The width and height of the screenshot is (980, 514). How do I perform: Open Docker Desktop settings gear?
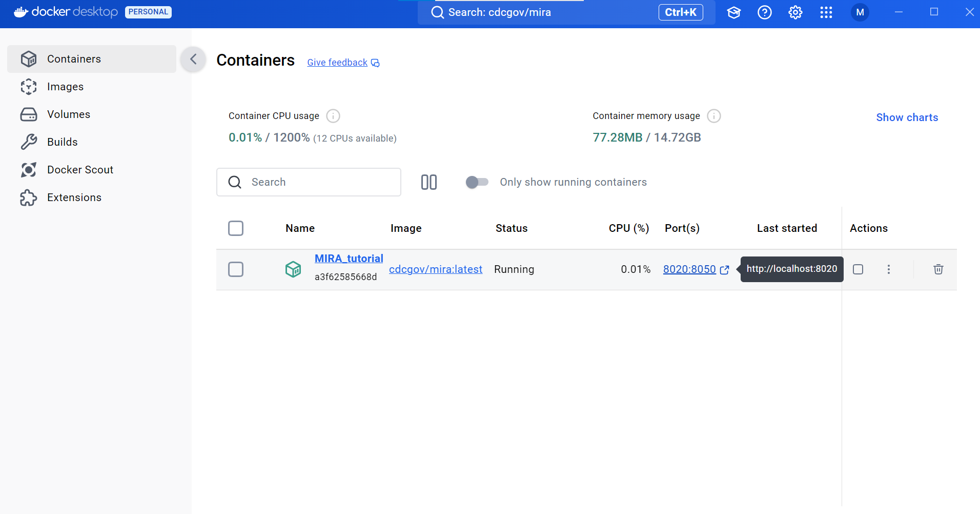click(x=795, y=12)
